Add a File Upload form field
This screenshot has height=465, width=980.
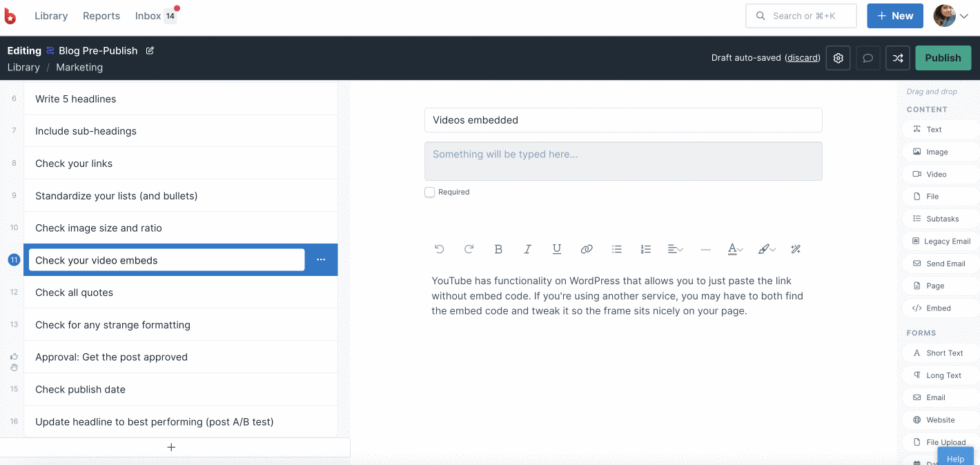941,442
